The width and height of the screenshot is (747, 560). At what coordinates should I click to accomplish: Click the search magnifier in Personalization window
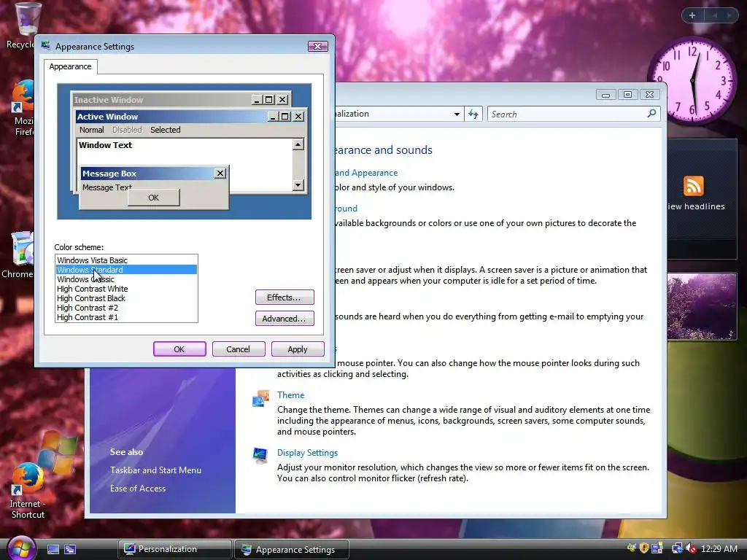click(651, 113)
